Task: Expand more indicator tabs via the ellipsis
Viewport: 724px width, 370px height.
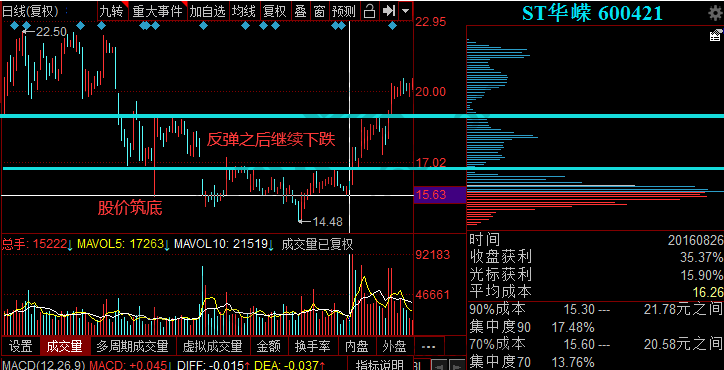Action: pos(429,346)
